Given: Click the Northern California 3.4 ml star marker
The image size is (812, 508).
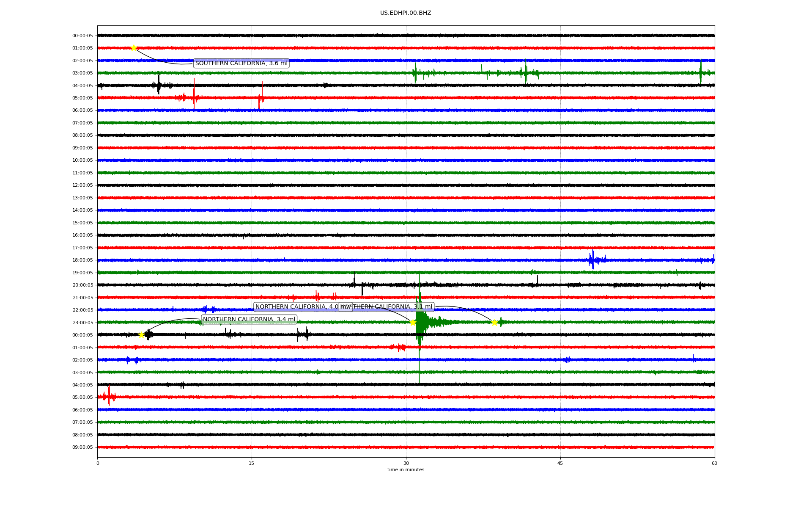Looking at the screenshot, I should coord(141,335).
